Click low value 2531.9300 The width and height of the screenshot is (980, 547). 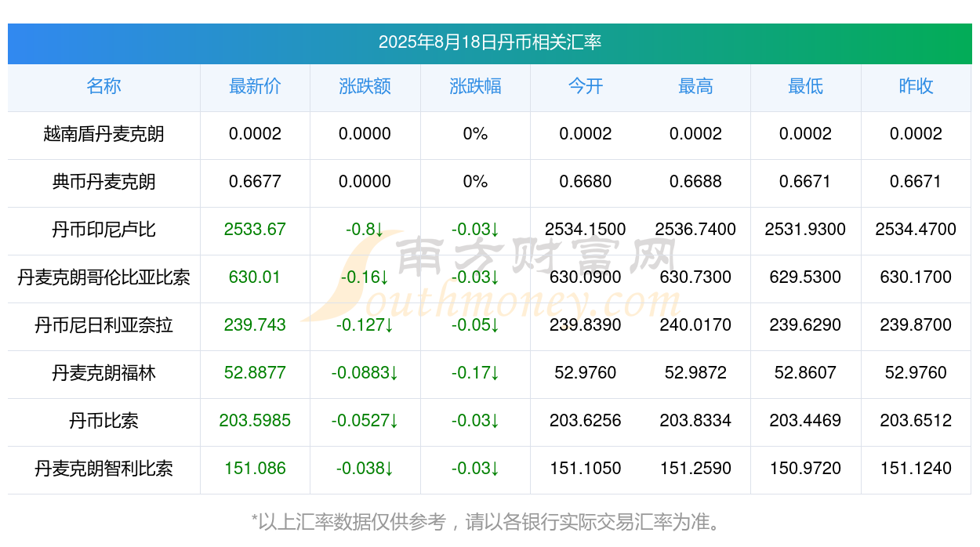click(805, 230)
